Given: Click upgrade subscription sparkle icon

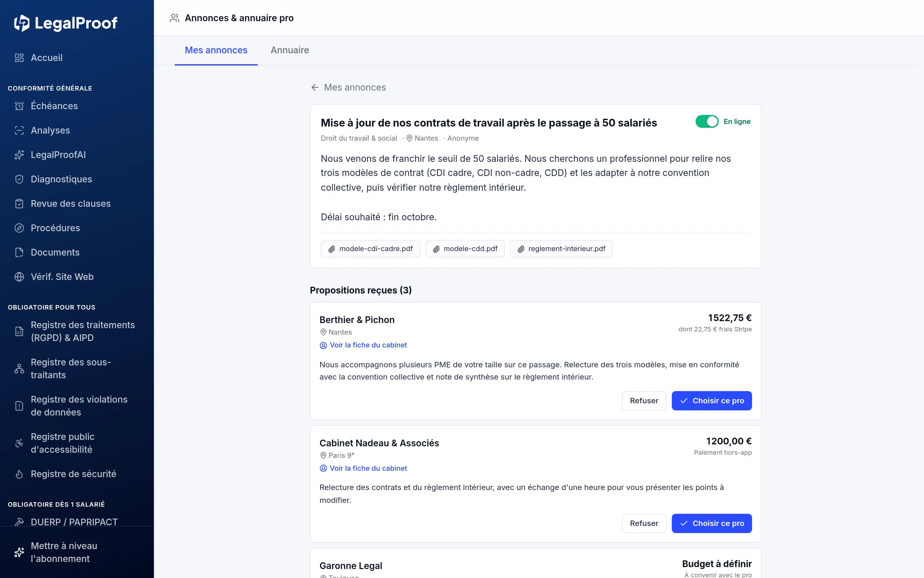Looking at the screenshot, I should click(19, 552).
